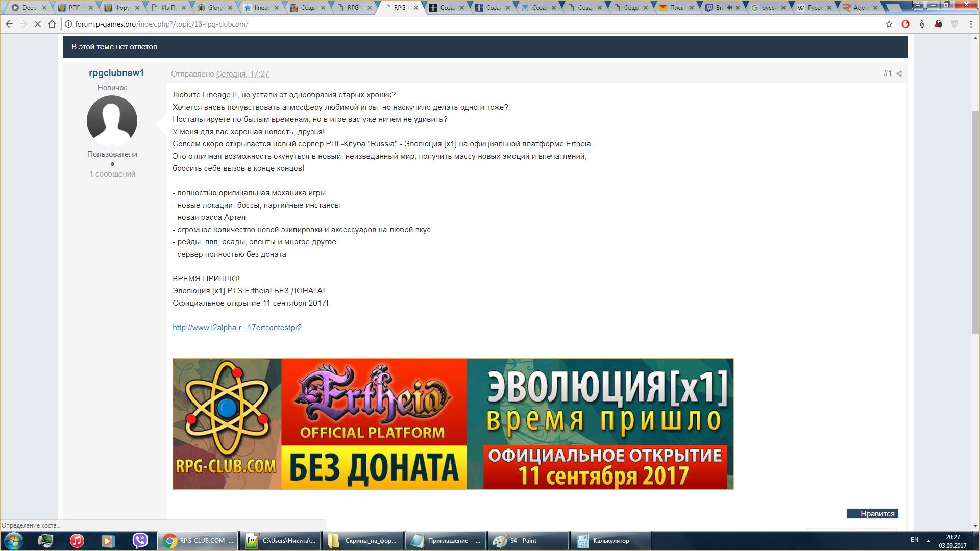Click the Пользователи group label
This screenshot has height=551, width=980.
(x=112, y=154)
